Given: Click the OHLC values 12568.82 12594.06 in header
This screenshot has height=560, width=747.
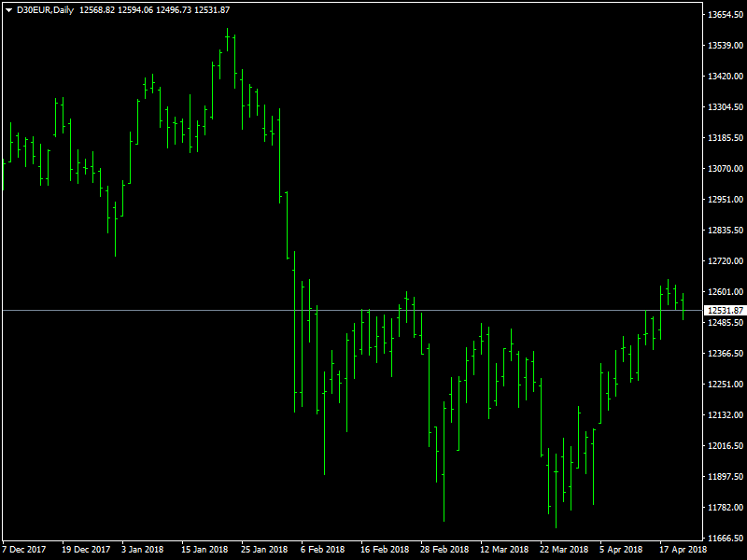Looking at the screenshot, I should tap(116, 10).
